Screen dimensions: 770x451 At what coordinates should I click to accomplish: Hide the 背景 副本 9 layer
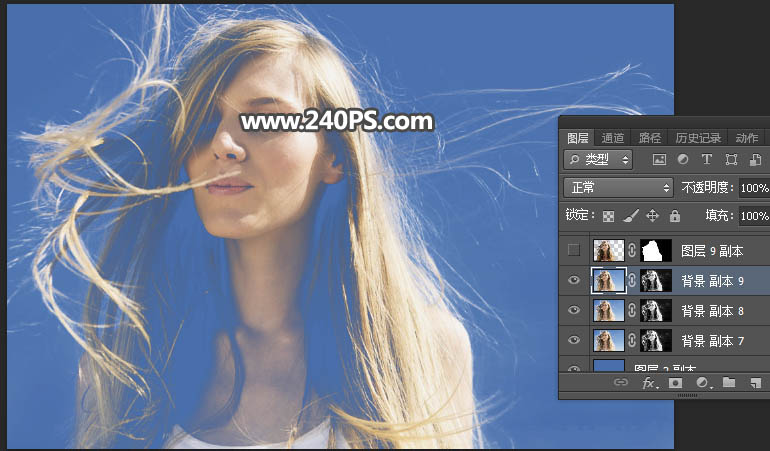(574, 281)
